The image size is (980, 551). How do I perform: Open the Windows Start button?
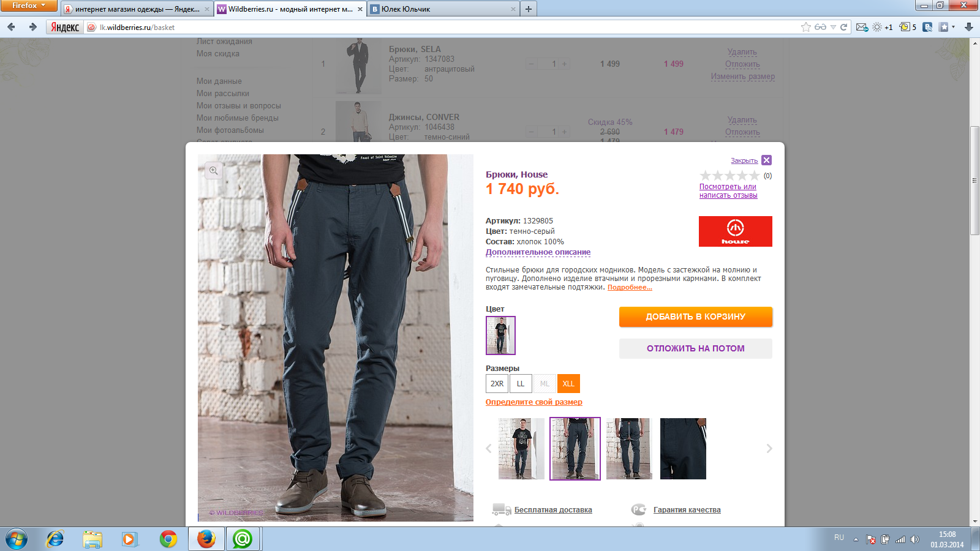tap(17, 539)
